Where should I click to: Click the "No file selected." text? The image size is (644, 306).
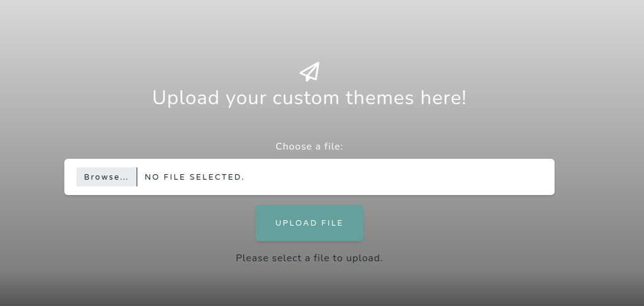pos(194,177)
